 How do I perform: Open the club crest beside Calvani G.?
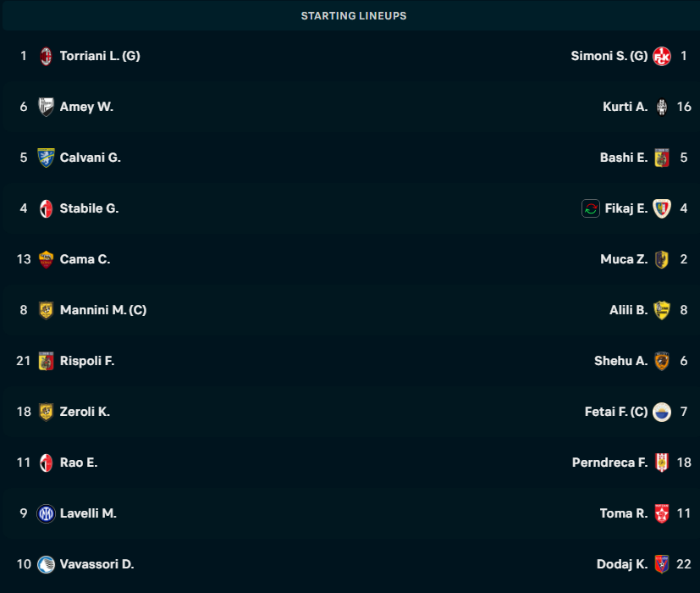point(46,158)
